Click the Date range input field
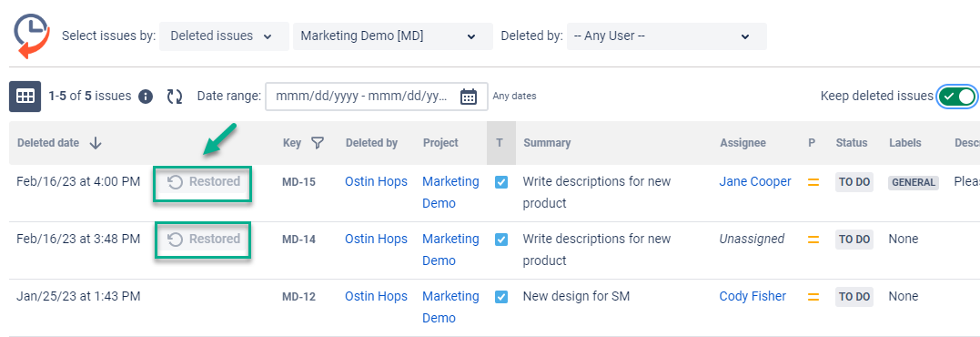The width and height of the screenshot is (980, 337). (x=376, y=97)
